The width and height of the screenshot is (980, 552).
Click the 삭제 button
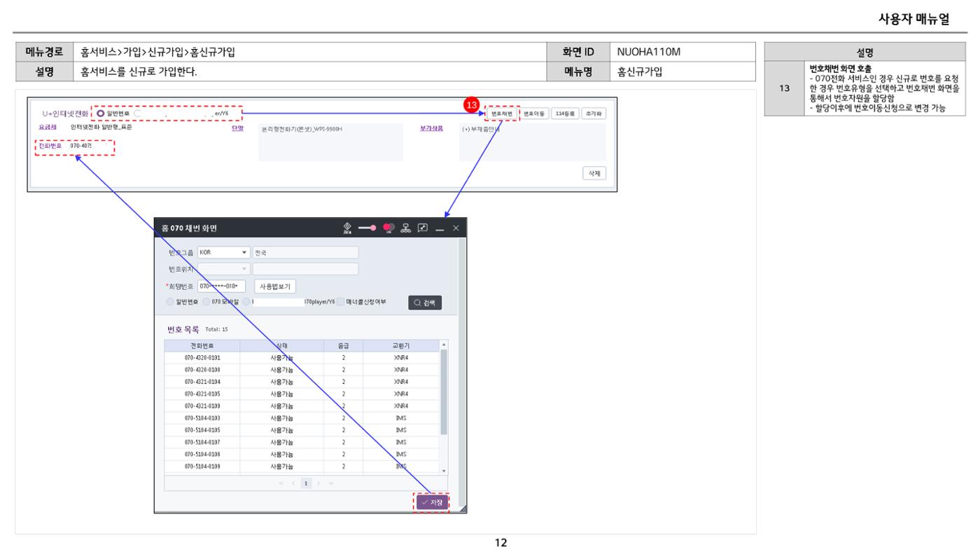pos(594,174)
